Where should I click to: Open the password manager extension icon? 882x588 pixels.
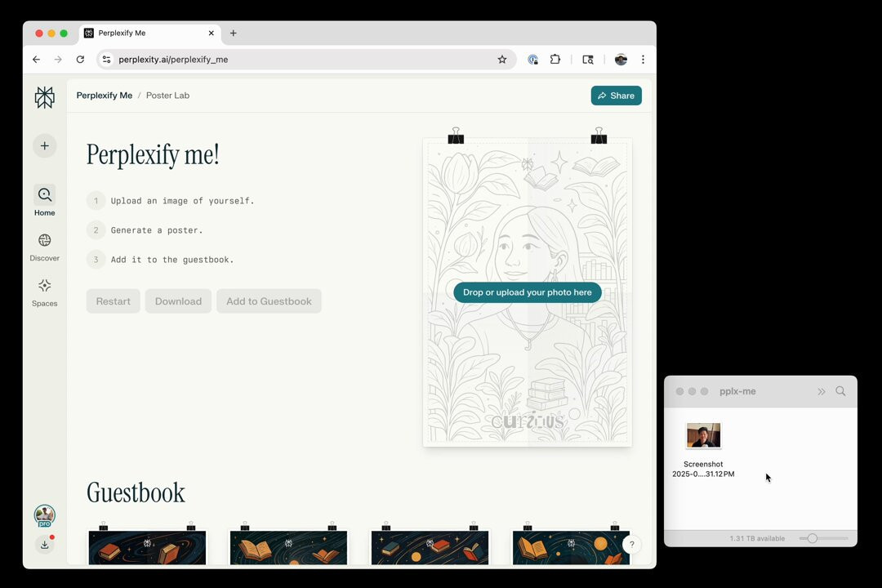532,59
